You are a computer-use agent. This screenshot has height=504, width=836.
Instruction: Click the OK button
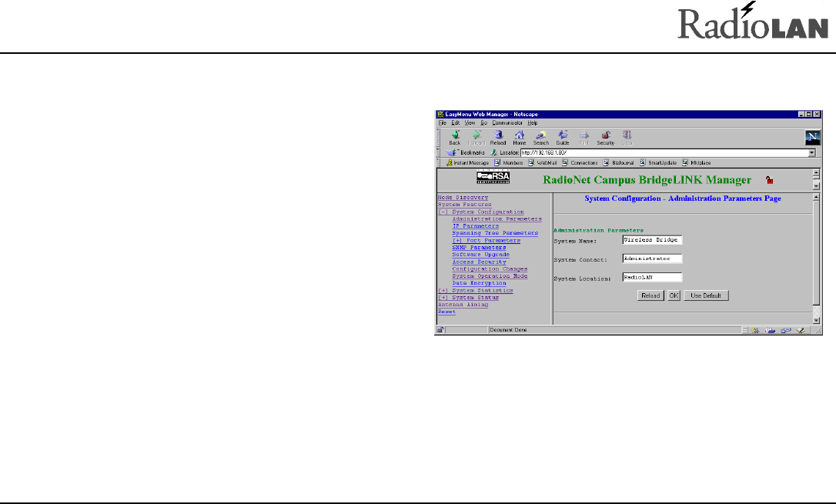(x=674, y=295)
